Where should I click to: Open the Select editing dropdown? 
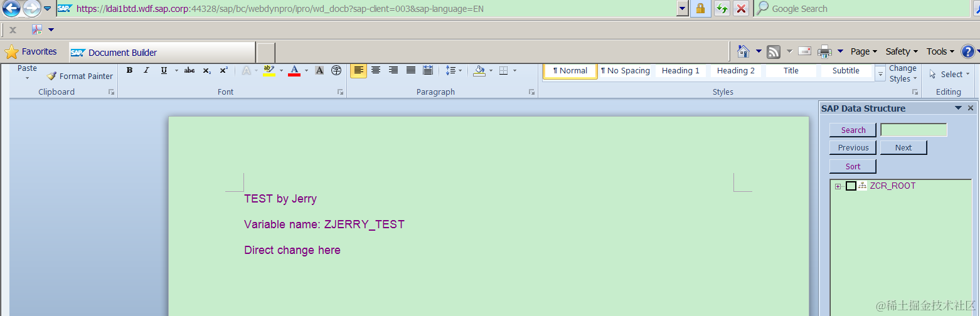[950, 74]
